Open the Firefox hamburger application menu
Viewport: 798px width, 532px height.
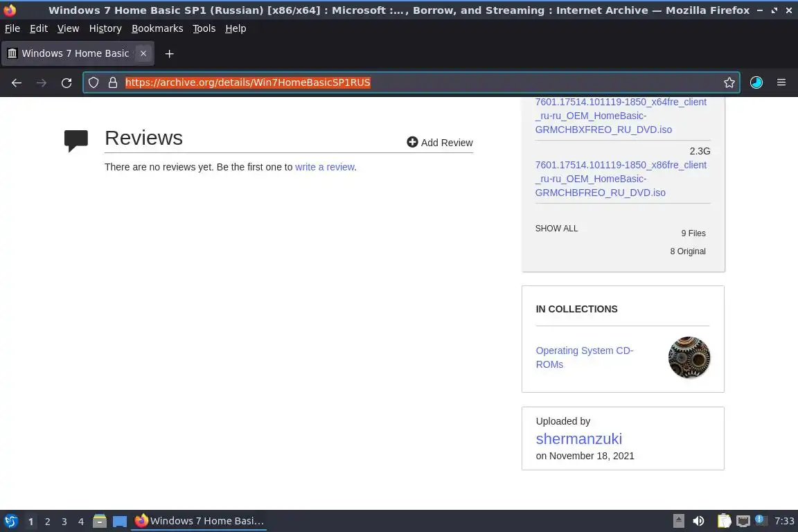pyautogui.click(x=781, y=82)
